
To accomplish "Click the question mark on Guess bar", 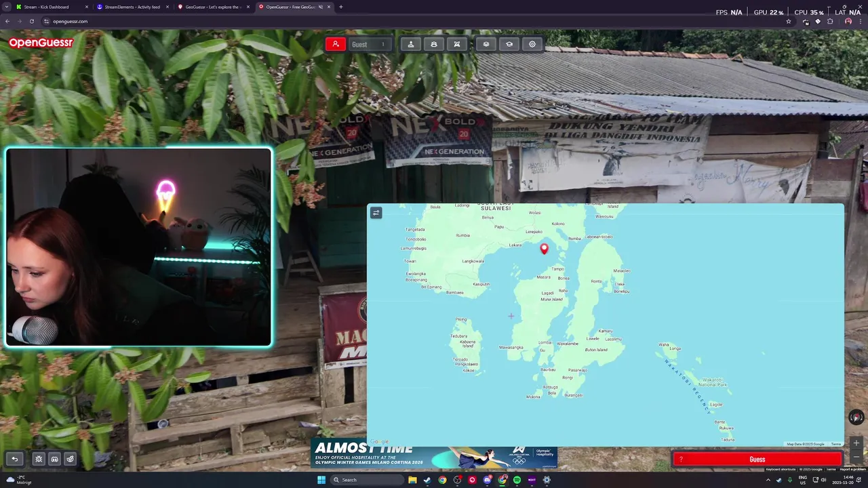I will [x=681, y=460].
